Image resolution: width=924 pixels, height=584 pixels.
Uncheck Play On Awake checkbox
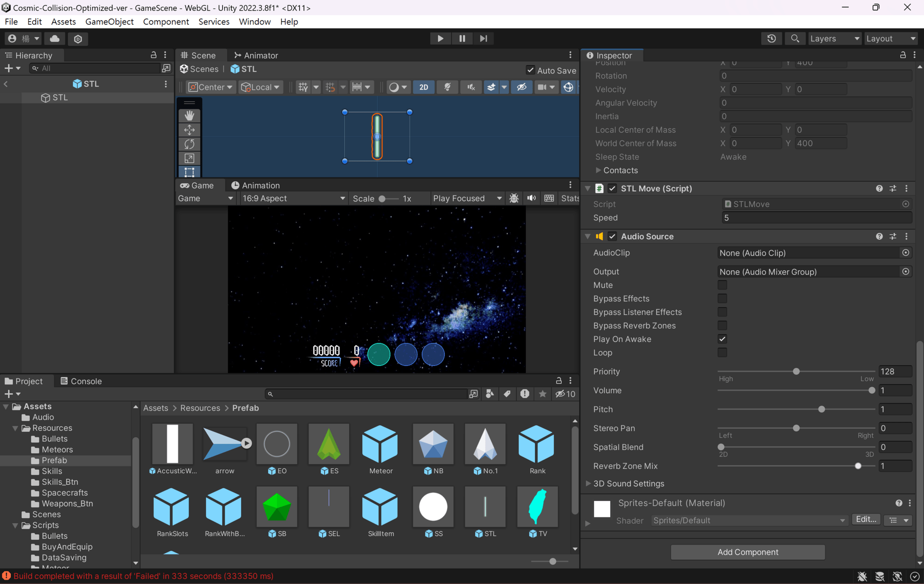pyautogui.click(x=722, y=339)
